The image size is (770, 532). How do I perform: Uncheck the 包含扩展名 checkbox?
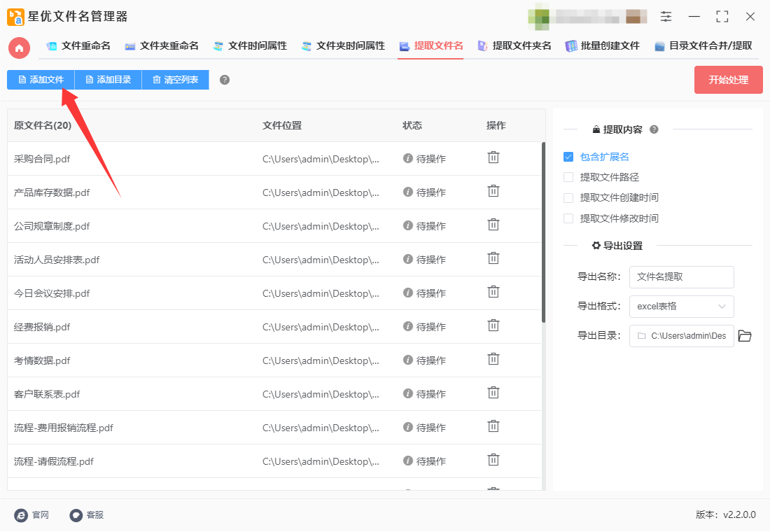point(568,157)
